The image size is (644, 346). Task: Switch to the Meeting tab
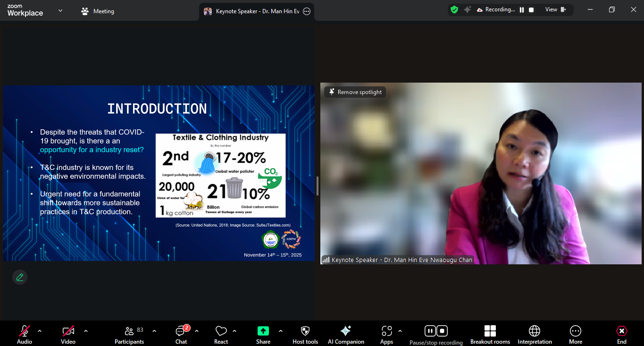click(98, 11)
